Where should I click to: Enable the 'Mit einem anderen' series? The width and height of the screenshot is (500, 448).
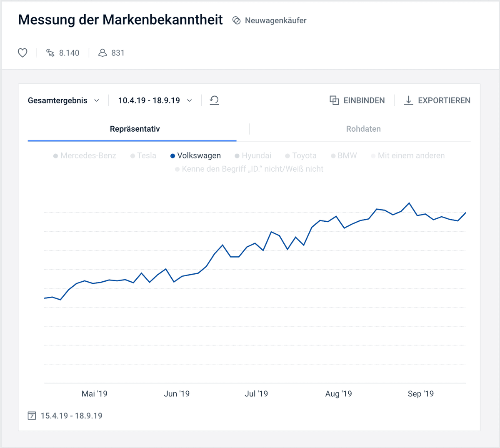tap(407, 155)
